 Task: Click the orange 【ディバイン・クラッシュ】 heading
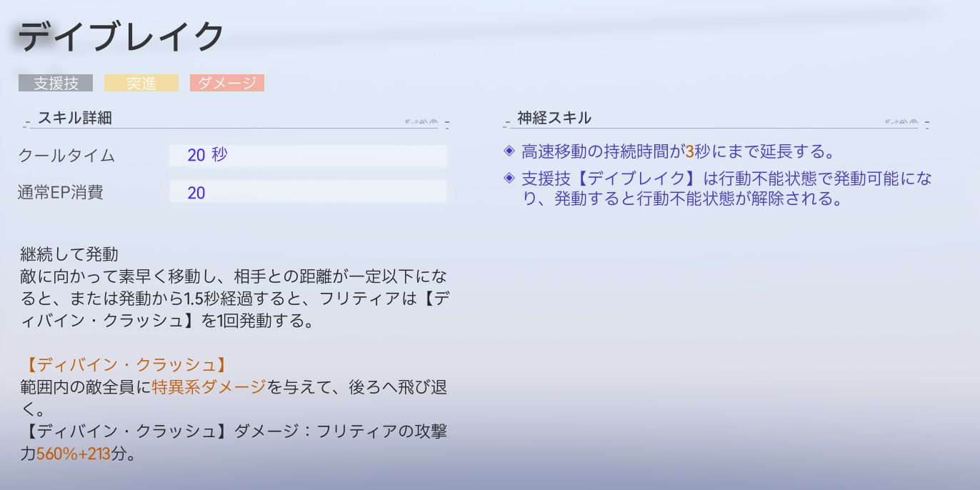tap(124, 364)
